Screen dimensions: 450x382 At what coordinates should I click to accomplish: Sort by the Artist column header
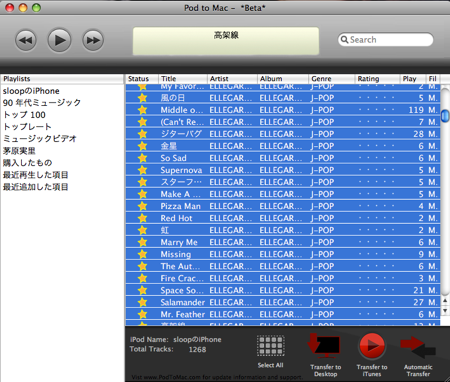(x=232, y=79)
